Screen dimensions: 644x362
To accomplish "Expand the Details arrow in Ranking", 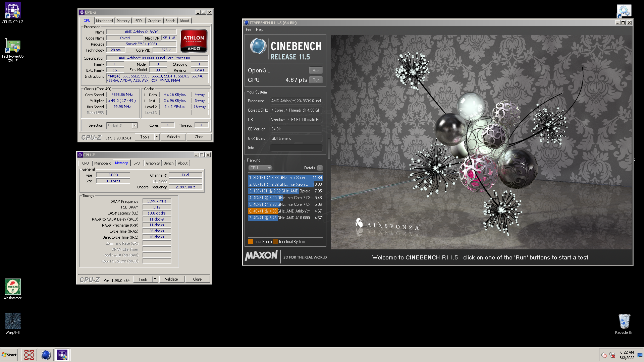I will [x=320, y=168].
